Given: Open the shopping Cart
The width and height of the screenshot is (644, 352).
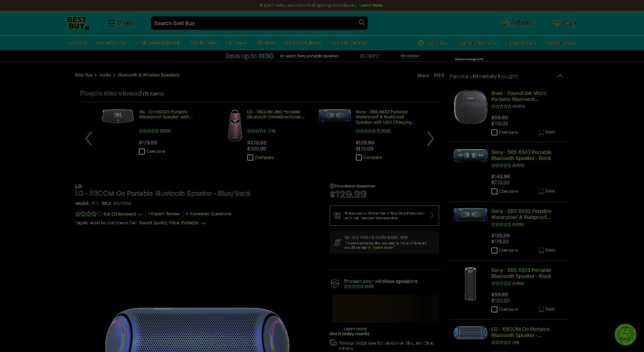Looking at the screenshot, I should click(x=564, y=23).
